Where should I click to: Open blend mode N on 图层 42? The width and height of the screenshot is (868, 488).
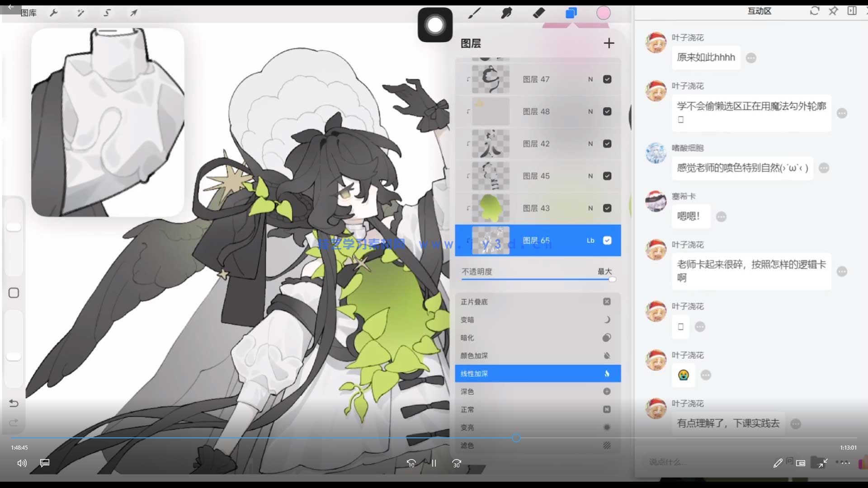[590, 144]
